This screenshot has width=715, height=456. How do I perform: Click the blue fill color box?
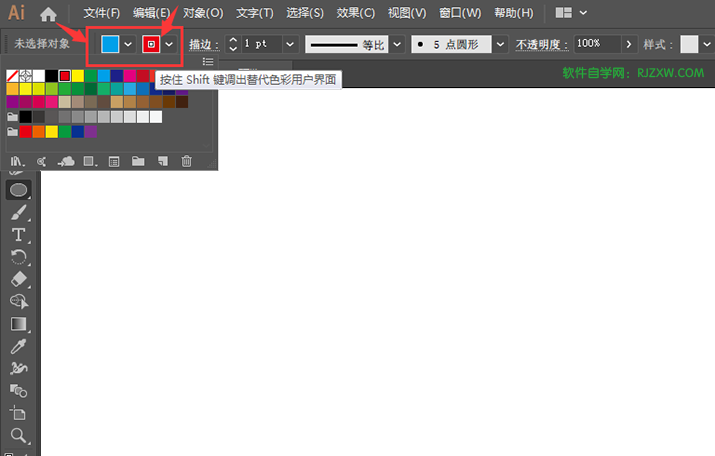[x=110, y=44]
